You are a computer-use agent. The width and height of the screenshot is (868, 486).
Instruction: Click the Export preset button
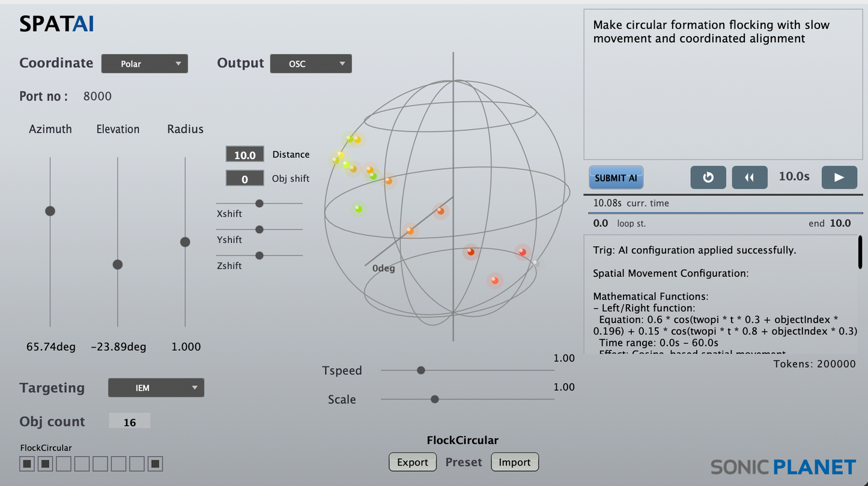pyautogui.click(x=412, y=462)
